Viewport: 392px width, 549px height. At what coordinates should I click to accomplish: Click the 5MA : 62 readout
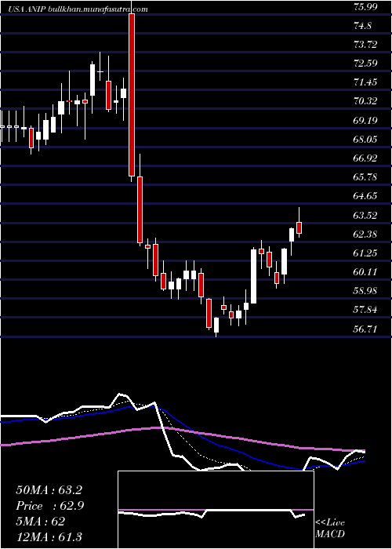coord(41,522)
